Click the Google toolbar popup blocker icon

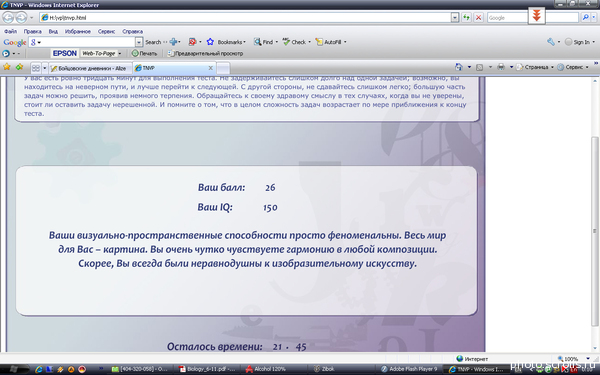coord(192,42)
